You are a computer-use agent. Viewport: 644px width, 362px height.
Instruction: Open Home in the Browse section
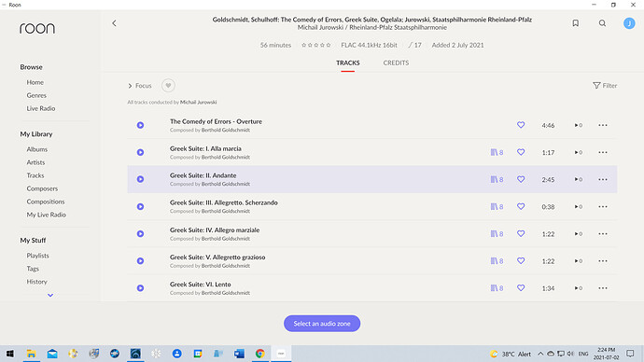(35, 82)
